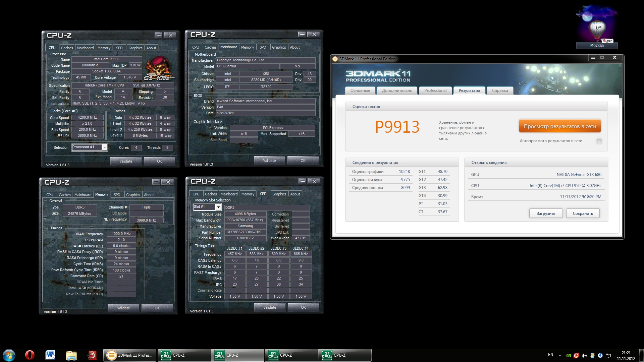Click the Сохранить button in 3DMark
The height and width of the screenshot is (362, 644).
click(583, 214)
